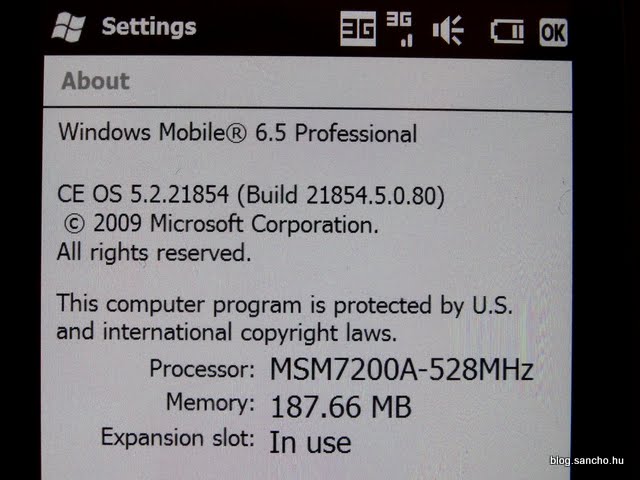Tap the boxed 3G data connection icon
This screenshot has height=480, width=640.
pos(358,29)
